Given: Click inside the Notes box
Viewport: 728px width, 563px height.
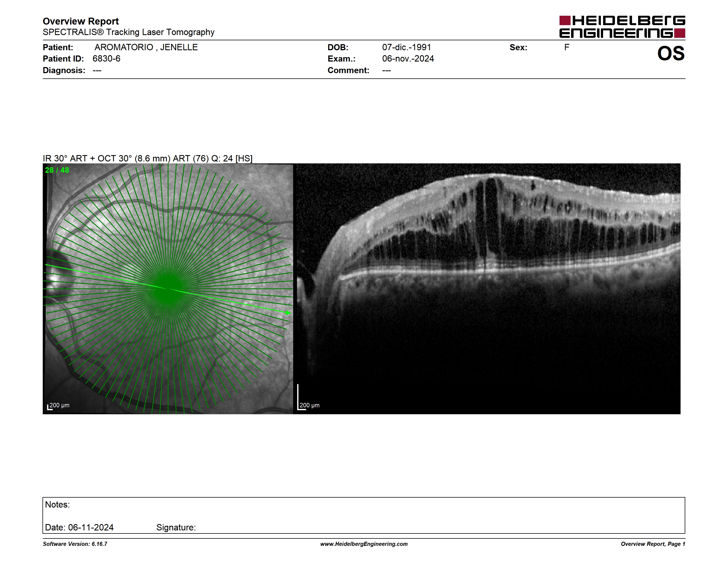Looking at the screenshot, I should 364,515.
